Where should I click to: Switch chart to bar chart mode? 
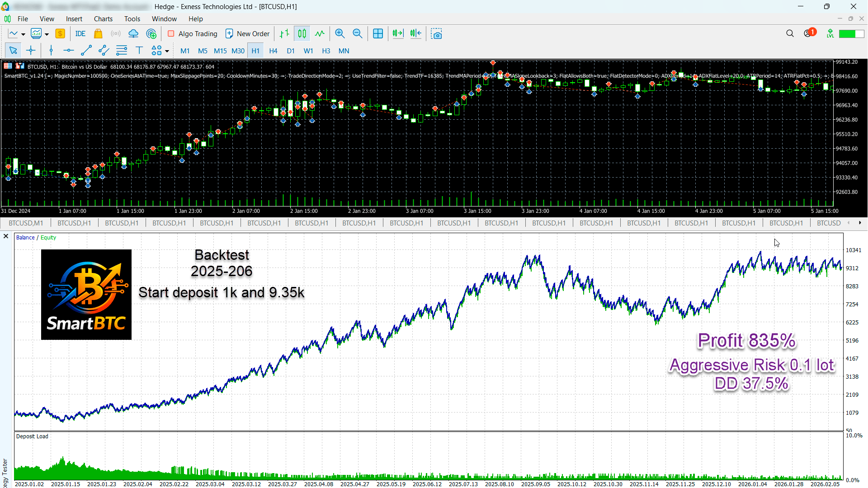coord(284,34)
